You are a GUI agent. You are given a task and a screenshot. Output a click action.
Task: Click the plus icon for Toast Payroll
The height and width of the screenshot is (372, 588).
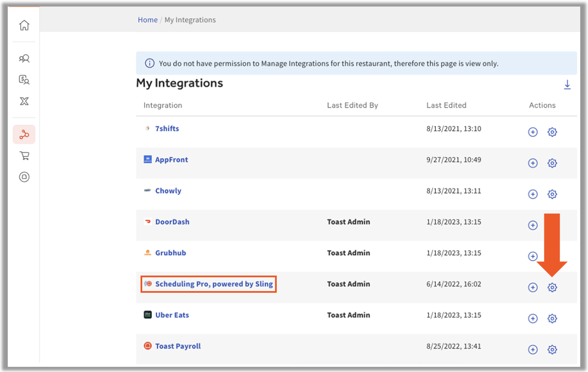point(533,350)
